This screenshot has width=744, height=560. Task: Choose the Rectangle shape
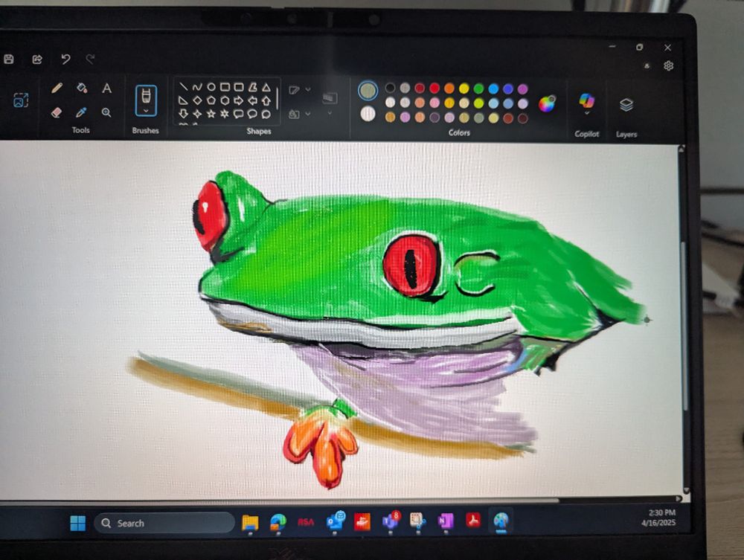point(225,87)
